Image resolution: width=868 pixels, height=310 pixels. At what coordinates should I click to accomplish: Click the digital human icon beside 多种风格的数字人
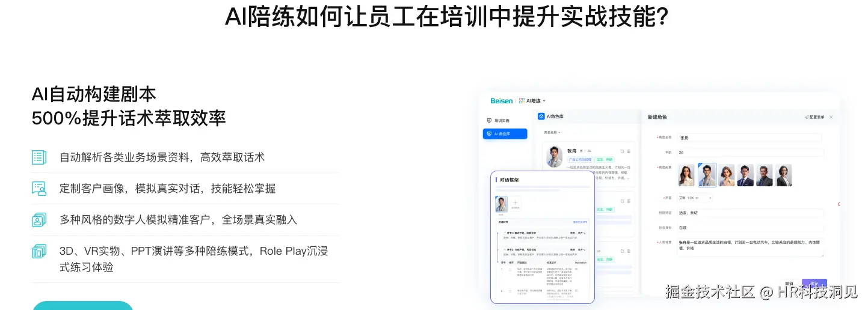click(x=39, y=220)
